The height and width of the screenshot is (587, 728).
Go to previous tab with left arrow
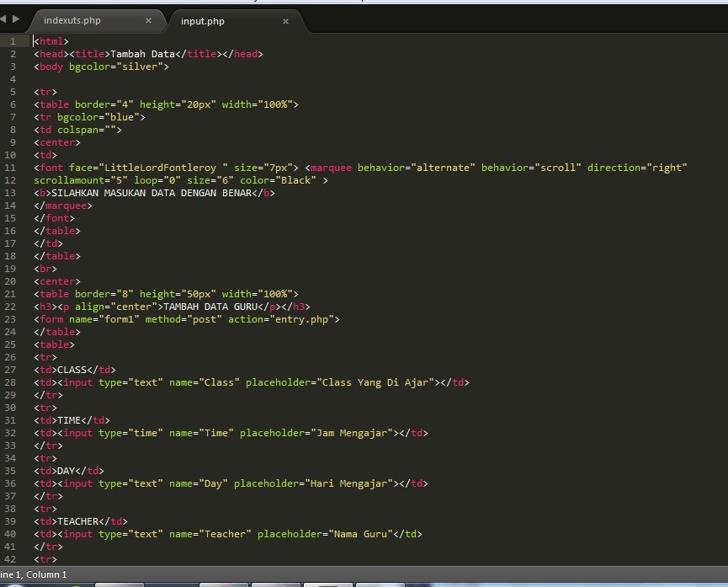pyautogui.click(x=3, y=19)
